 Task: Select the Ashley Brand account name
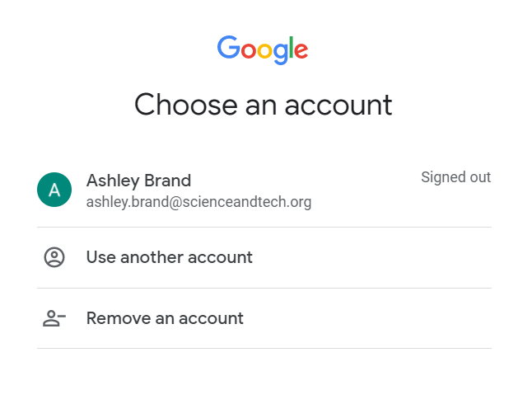point(138,181)
